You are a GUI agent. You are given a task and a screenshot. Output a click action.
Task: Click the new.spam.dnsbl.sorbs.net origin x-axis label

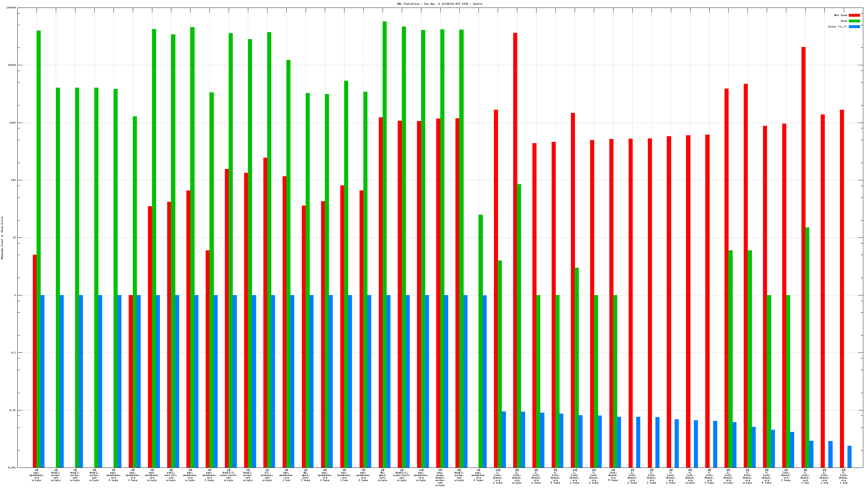pos(440,478)
